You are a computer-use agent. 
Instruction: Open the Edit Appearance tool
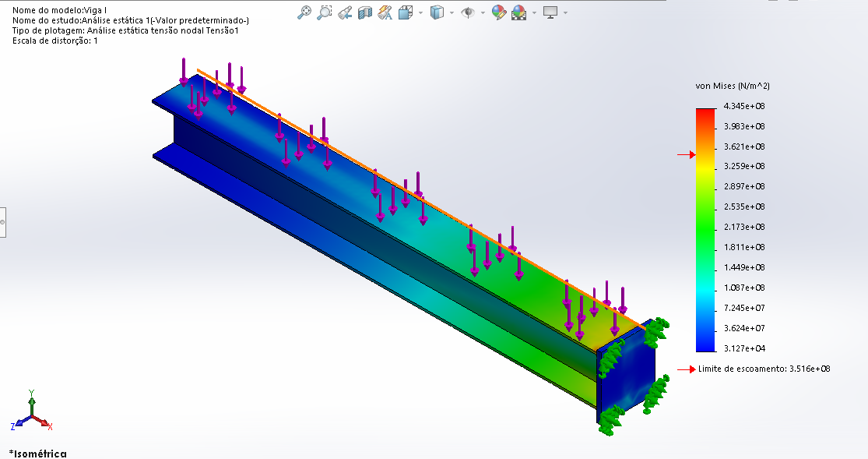(499, 12)
